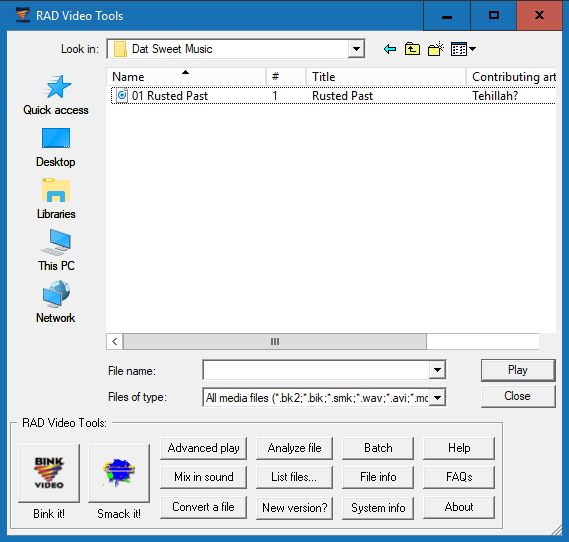Expand the Files of type dropdown

(x=437, y=398)
